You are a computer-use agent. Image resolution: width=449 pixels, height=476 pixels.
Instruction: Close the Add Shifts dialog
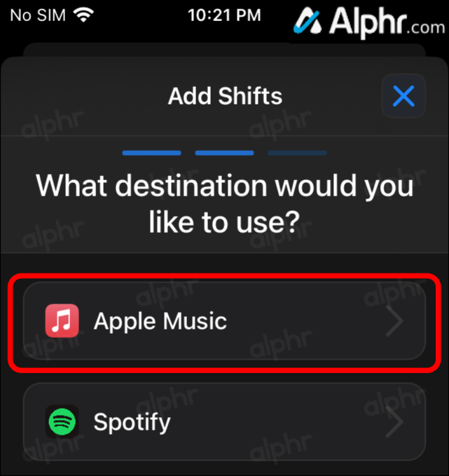403,96
